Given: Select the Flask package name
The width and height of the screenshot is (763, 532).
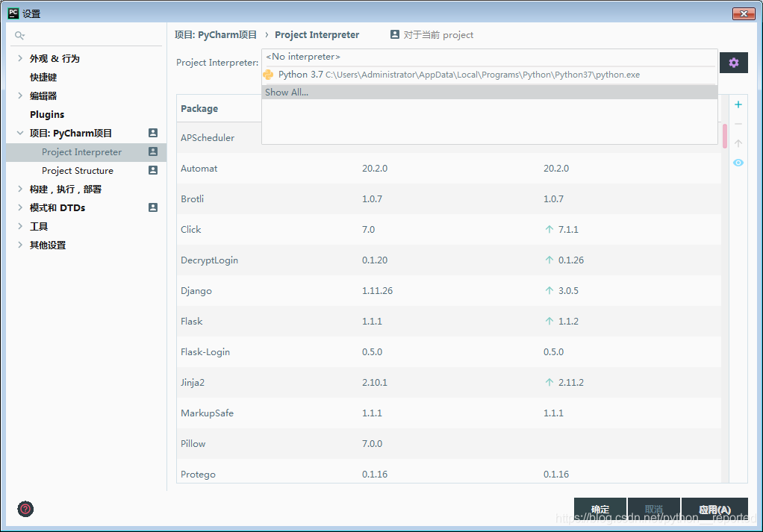Looking at the screenshot, I should [x=192, y=322].
